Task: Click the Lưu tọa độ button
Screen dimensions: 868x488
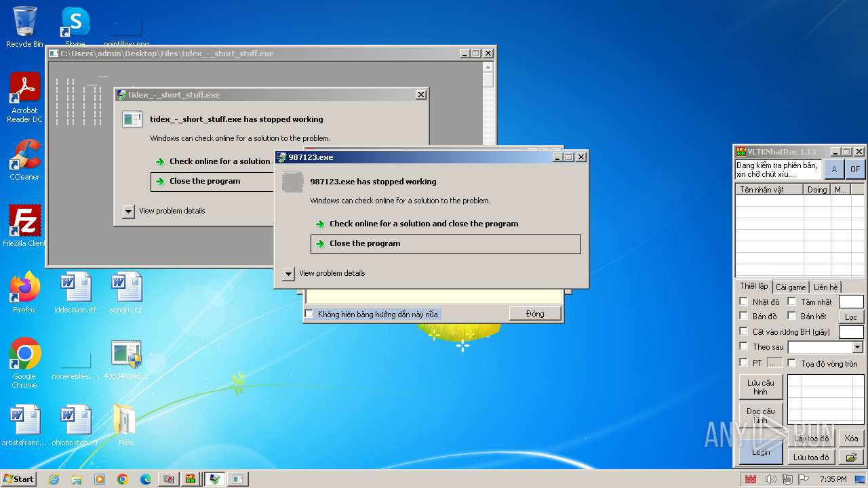Action: click(x=811, y=457)
